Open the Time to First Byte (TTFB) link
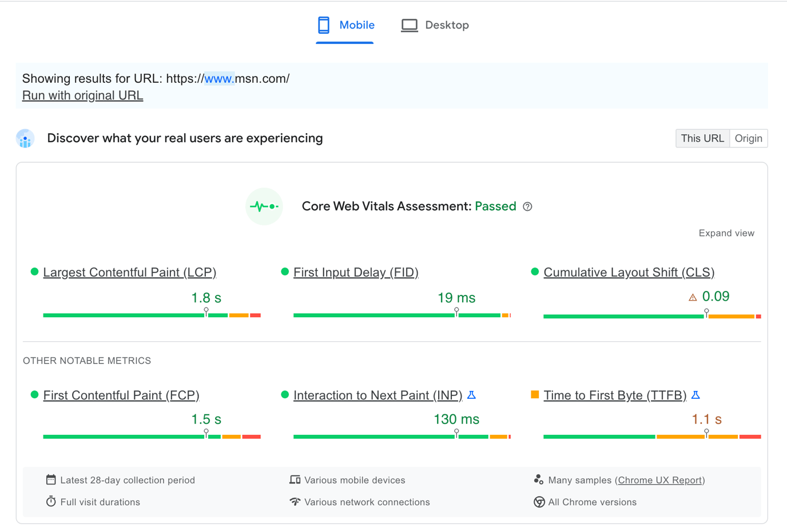The height and width of the screenshot is (532, 787). [615, 395]
